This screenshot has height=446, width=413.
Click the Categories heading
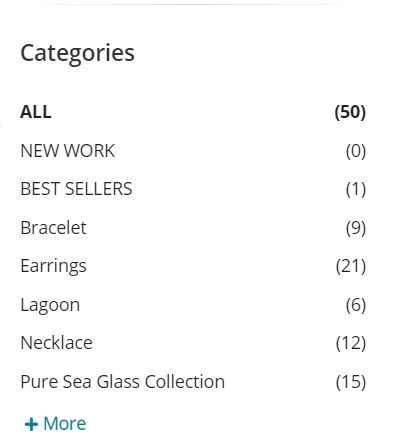tap(77, 54)
